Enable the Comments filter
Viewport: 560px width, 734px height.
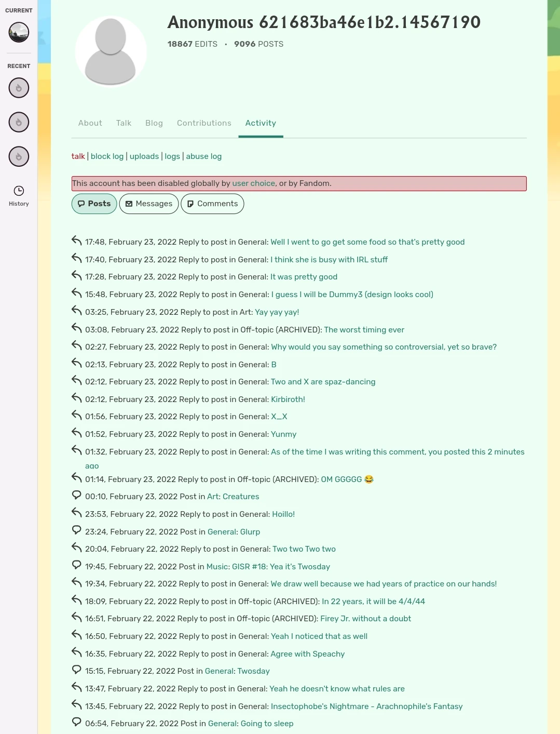click(212, 204)
